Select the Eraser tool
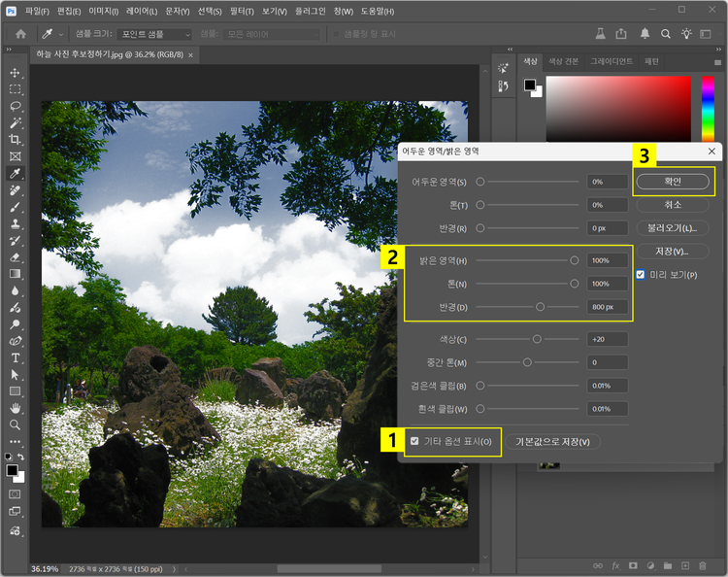728x577 pixels. [15, 257]
